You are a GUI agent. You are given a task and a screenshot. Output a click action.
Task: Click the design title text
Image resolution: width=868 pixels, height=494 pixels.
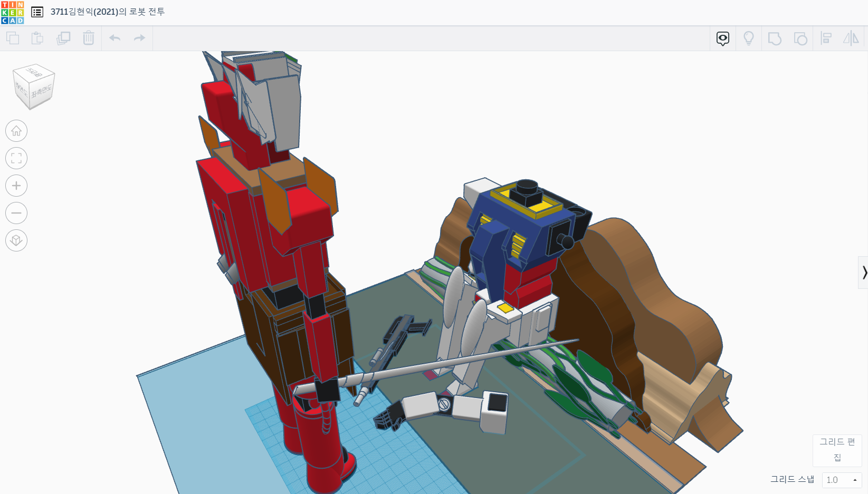(x=108, y=12)
